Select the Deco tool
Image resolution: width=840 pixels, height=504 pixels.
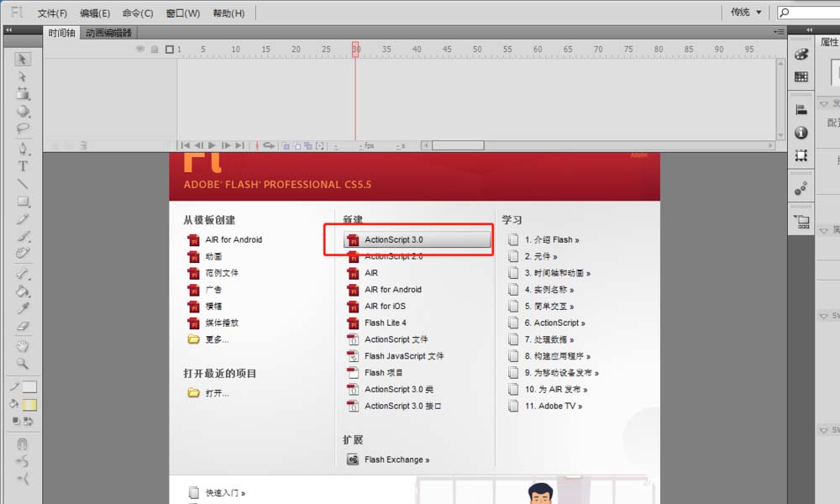pos(22,253)
